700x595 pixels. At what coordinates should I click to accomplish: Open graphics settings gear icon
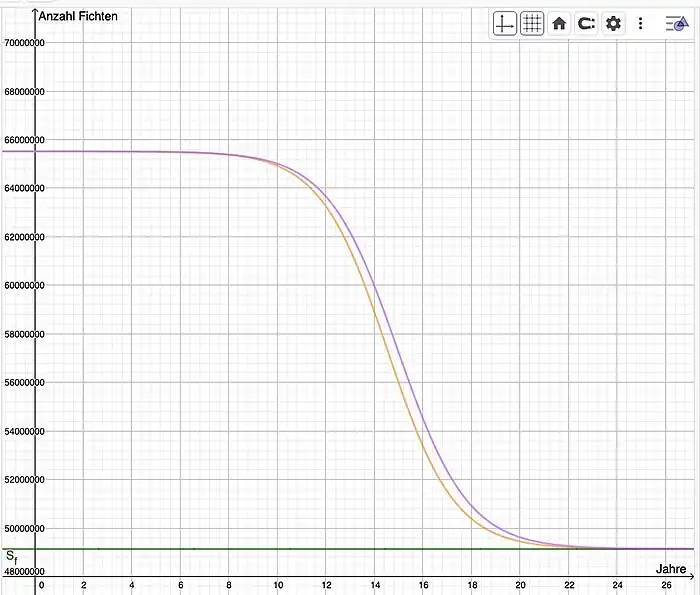[x=613, y=24]
